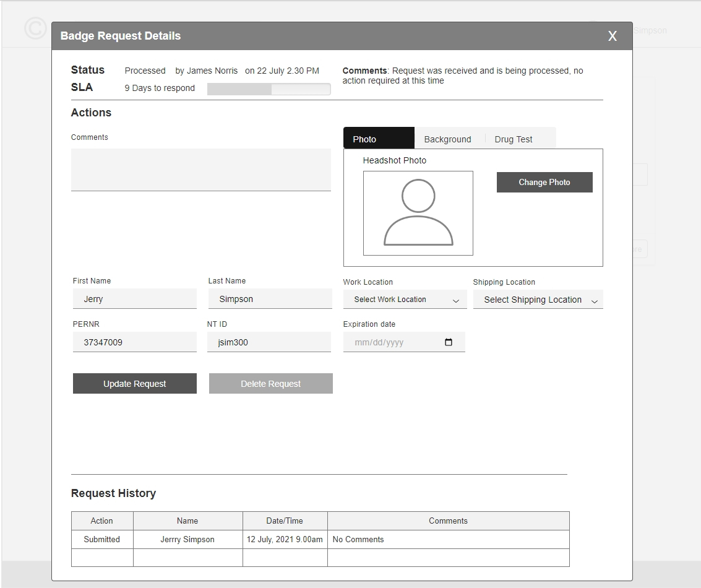Click the First Name field

tap(134, 299)
